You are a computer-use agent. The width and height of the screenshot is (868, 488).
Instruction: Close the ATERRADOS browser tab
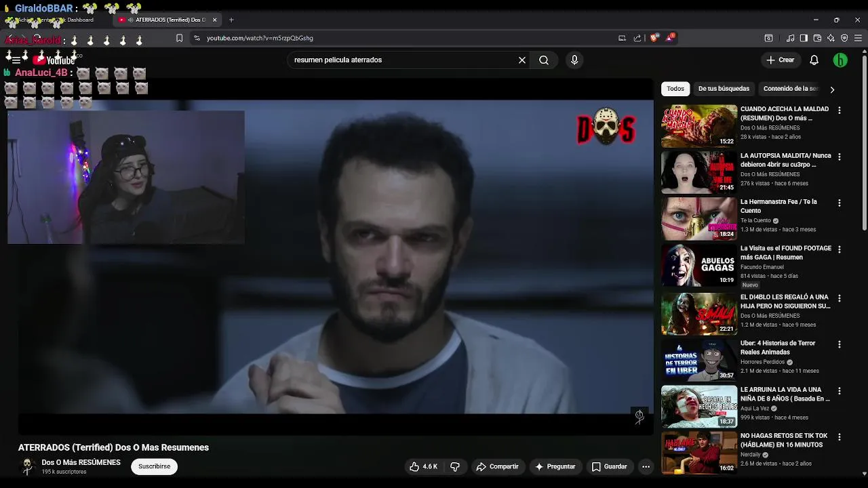(x=214, y=20)
